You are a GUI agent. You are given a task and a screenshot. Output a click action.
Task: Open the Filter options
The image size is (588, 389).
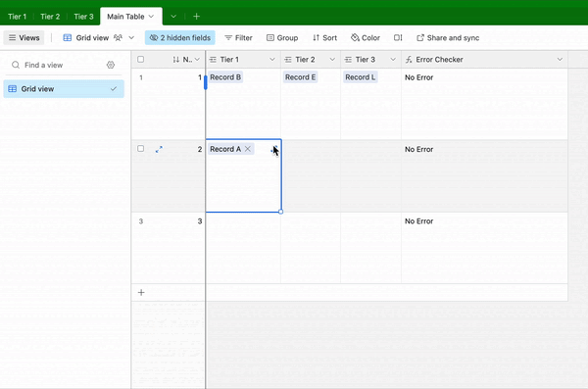coord(238,38)
